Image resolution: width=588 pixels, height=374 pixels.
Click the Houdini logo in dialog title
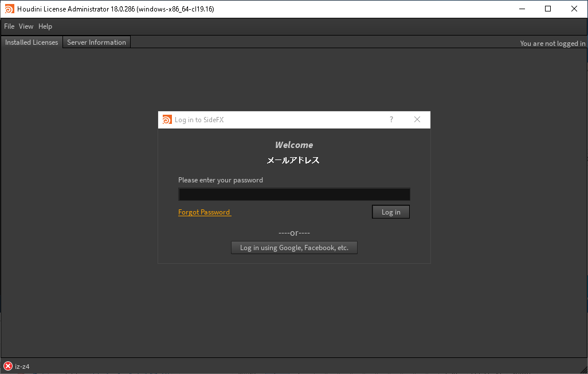167,119
